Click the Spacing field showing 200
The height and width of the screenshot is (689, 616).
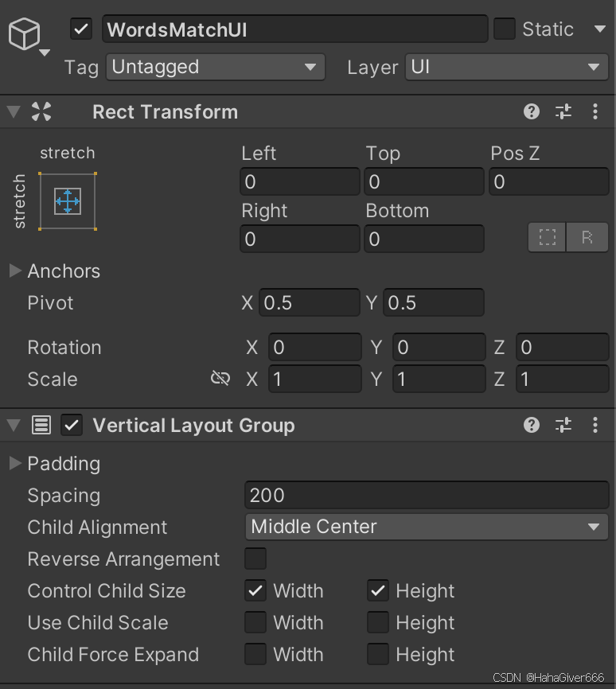[426, 495]
